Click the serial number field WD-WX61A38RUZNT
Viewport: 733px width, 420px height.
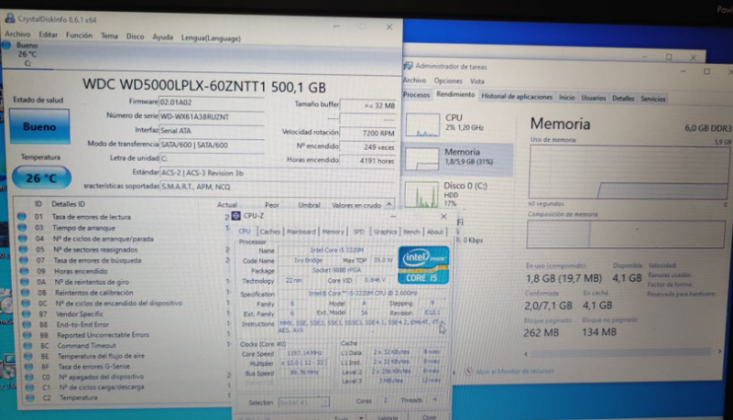coord(211,116)
